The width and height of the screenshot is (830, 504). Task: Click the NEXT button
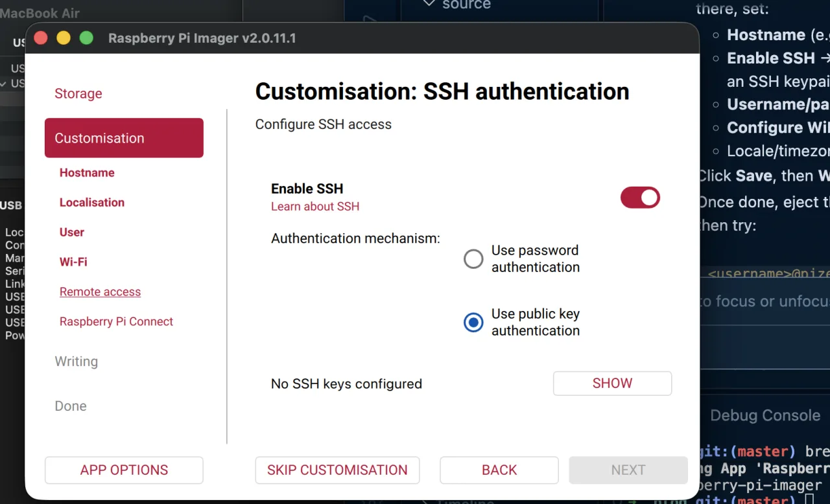click(628, 470)
